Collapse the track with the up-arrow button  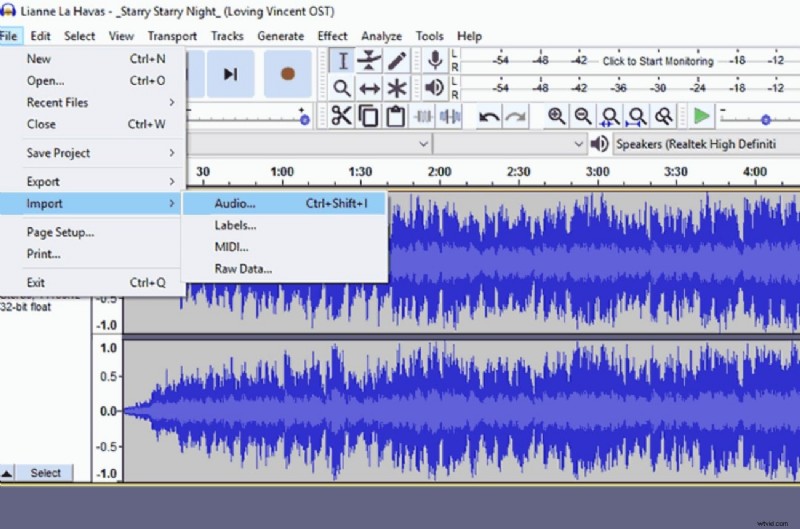click(7, 473)
